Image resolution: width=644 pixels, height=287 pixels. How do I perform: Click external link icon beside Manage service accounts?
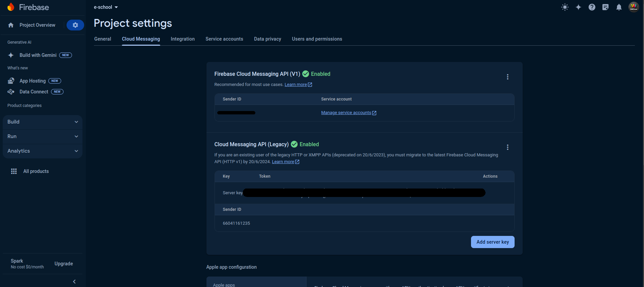374,113
